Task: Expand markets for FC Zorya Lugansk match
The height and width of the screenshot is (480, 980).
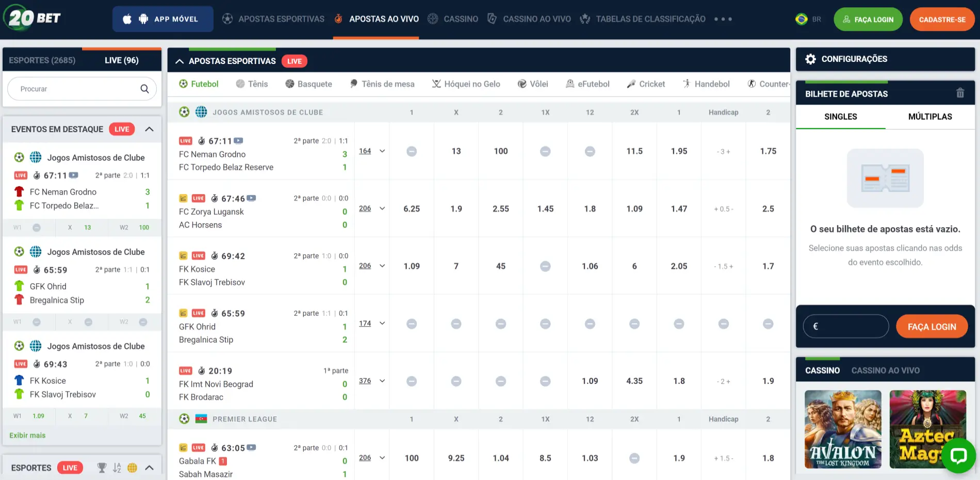Action: 382,209
